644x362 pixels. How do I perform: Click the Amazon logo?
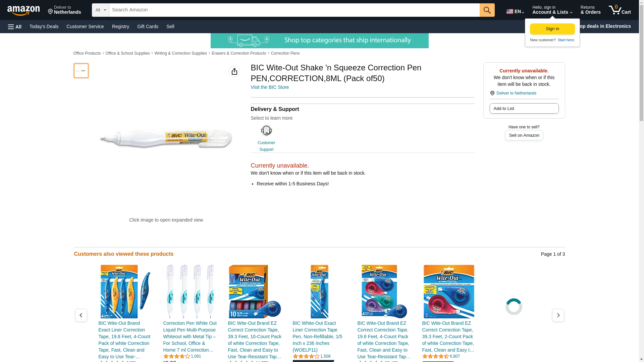(x=23, y=10)
